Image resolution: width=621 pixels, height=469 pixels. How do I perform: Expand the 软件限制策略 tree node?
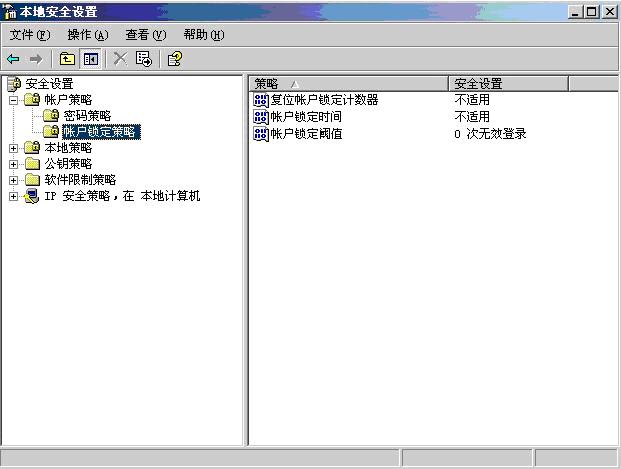(x=13, y=180)
